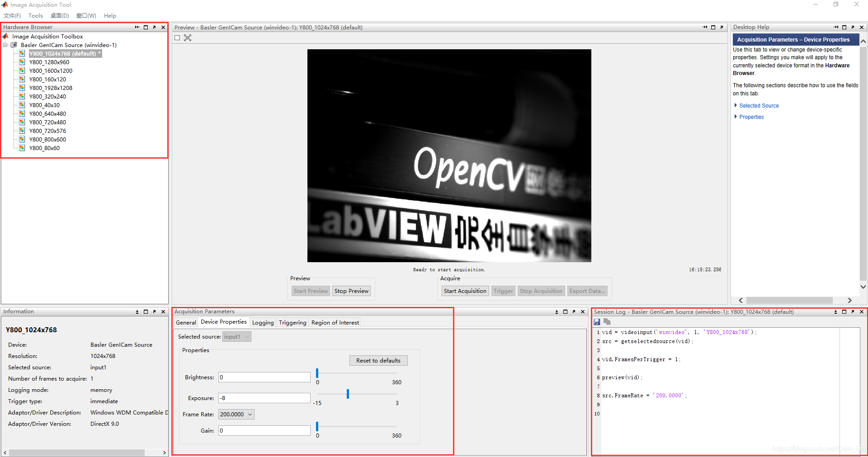Click the Exposure value input field
This screenshot has width=868, height=457.
[x=264, y=398]
